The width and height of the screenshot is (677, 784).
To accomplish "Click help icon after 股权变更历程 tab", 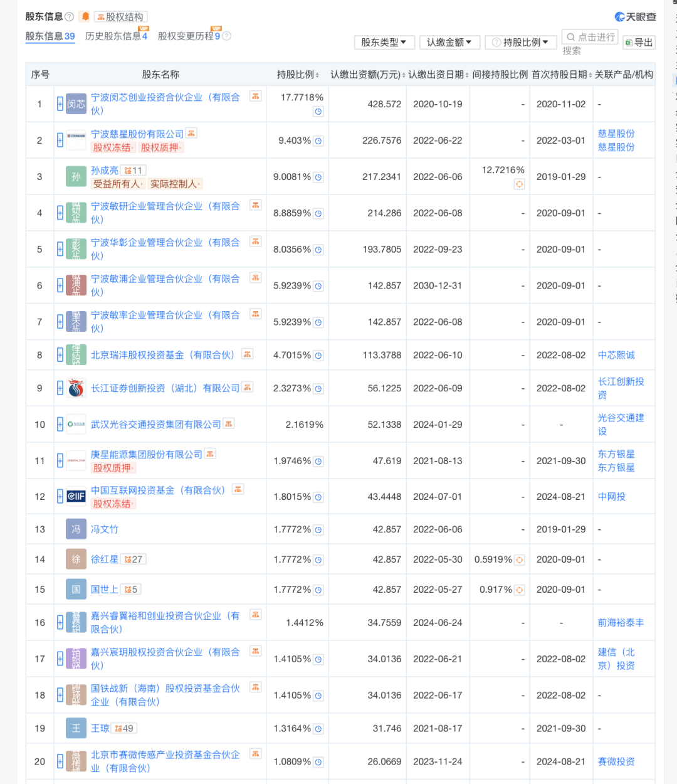I will [227, 36].
